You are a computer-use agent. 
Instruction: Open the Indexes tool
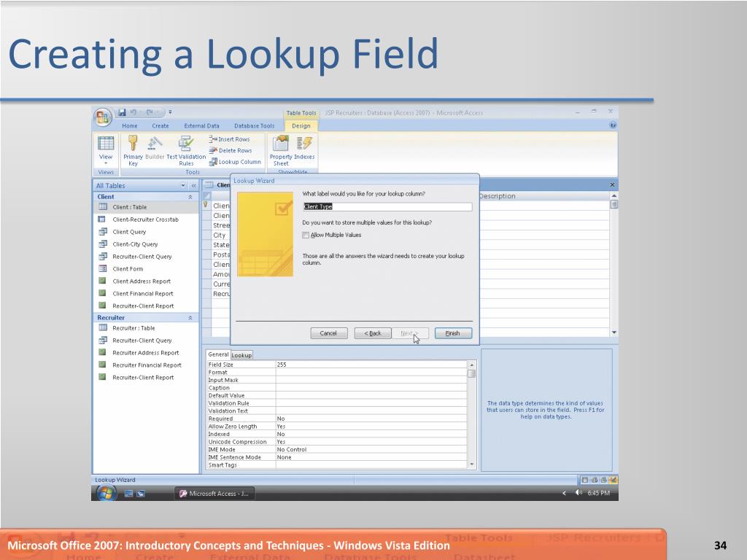304,148
